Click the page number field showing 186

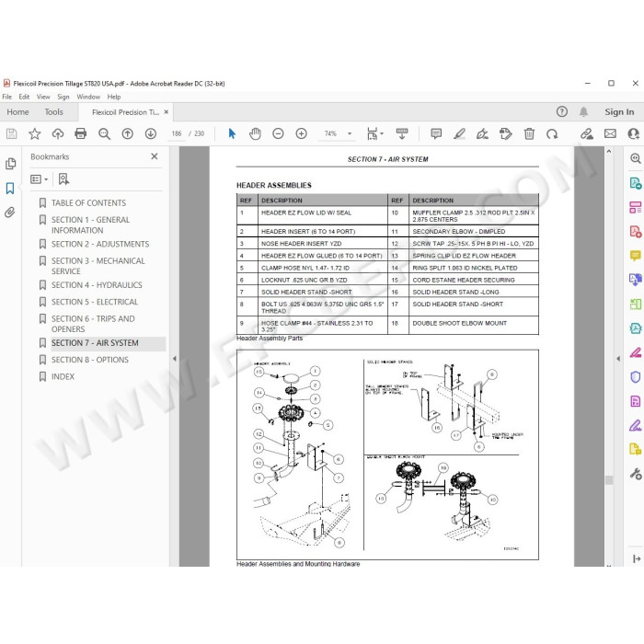click(177, 134)
